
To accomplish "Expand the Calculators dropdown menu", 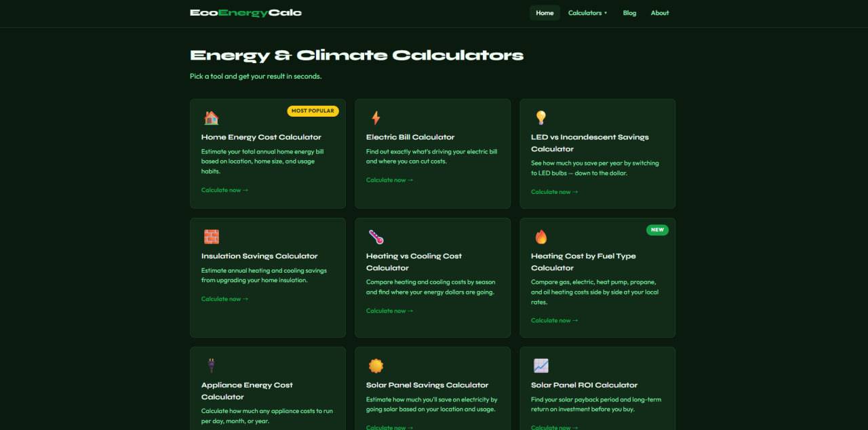I will 587,13.
